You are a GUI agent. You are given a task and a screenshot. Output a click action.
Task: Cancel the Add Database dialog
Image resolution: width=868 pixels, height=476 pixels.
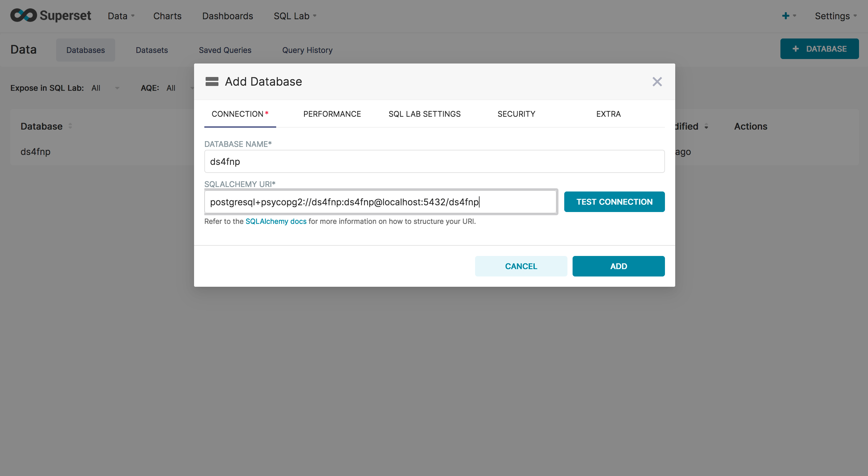(x=521, y=266)
